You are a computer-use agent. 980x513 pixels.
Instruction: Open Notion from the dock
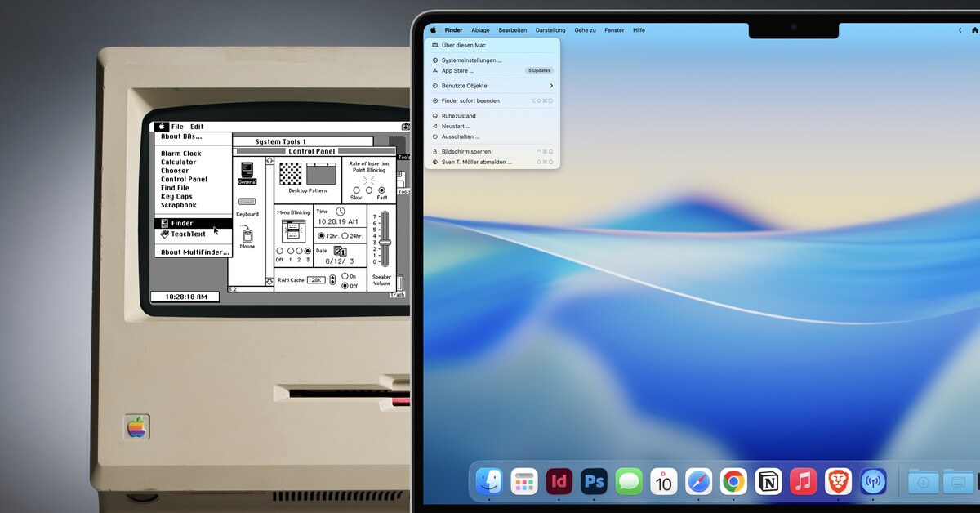pos(768,481)
